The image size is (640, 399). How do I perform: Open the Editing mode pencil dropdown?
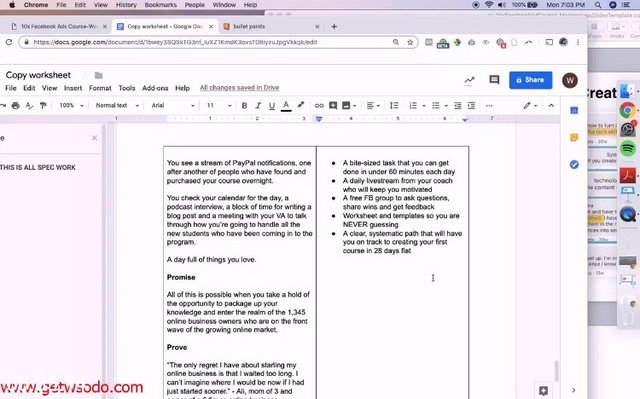(x=530, y=106)
